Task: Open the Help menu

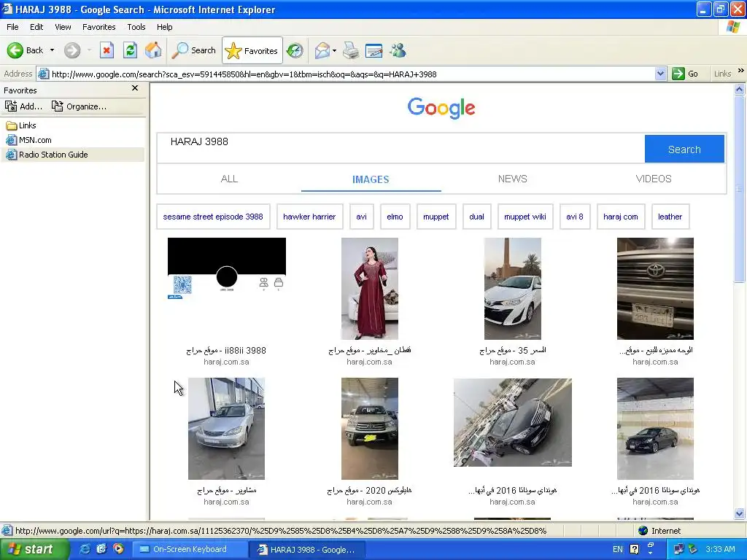Action: tap(165, 27)
